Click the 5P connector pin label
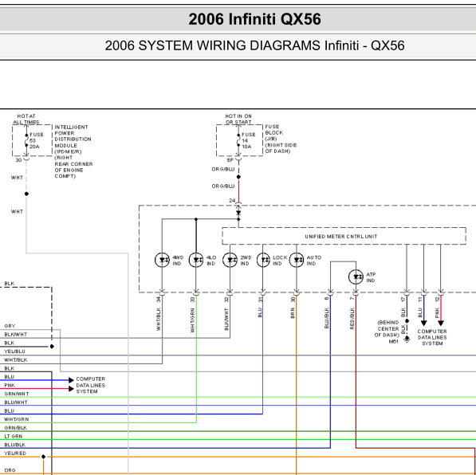Viewport: 476px width, 475px height. coord(230,160)
